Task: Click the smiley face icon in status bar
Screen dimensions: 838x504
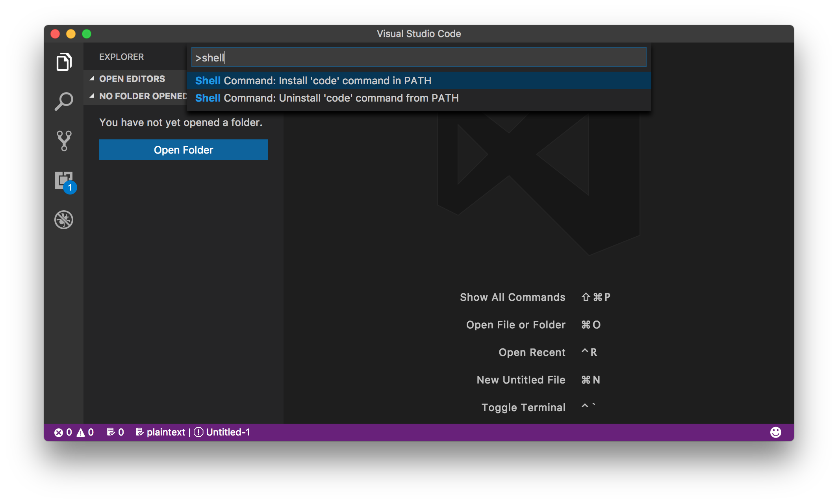Action: click(776, 432)
